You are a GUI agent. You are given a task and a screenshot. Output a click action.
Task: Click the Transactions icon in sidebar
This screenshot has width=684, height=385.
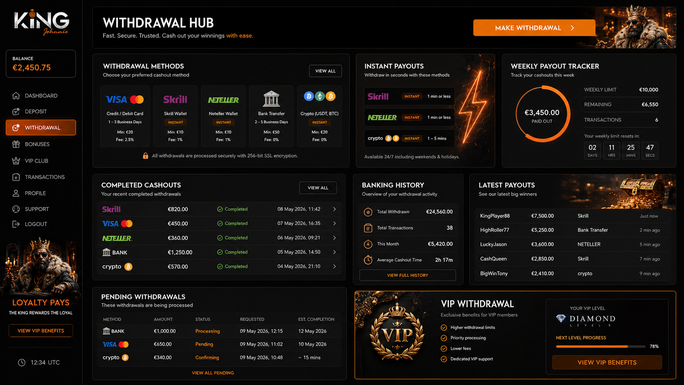point(16,177)
